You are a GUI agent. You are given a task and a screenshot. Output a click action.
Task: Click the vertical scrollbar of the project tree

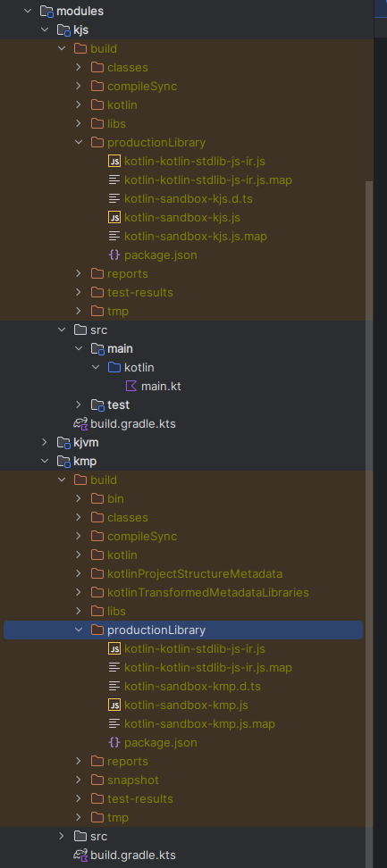coord(369,421)
